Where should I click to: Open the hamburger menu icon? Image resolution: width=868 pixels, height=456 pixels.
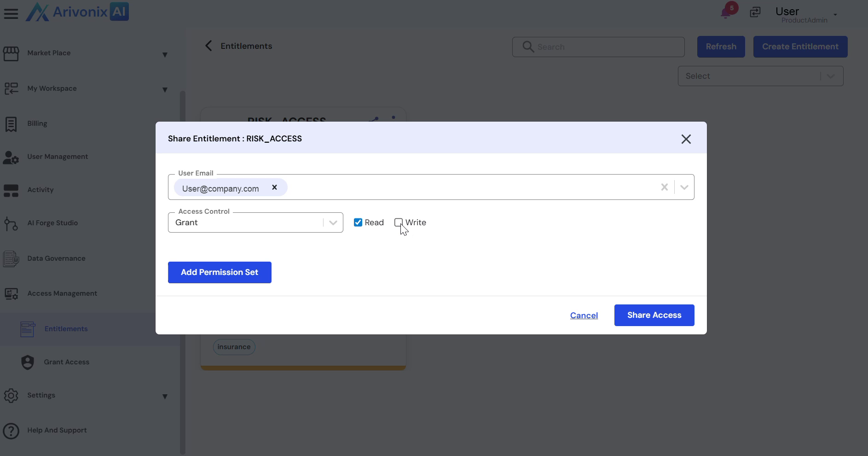pyautogui.click(x=11, y=13)
